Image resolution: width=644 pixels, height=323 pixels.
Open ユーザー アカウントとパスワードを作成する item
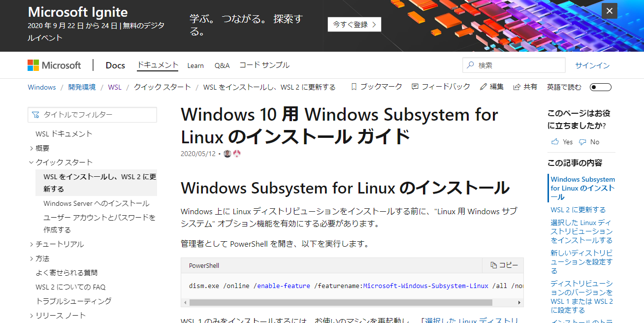99,224
